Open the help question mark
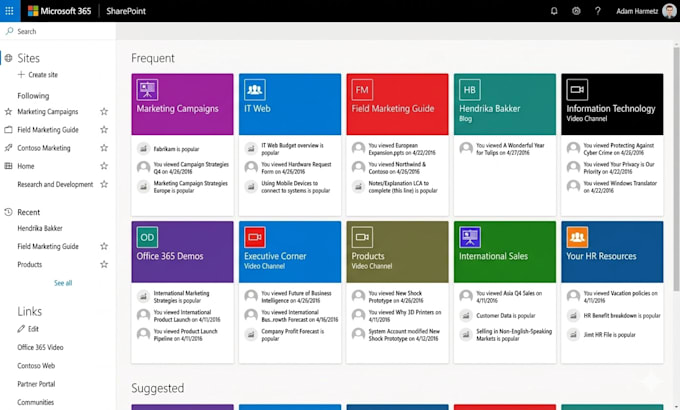This screenshot has height=410, width=680. point(598,11)
